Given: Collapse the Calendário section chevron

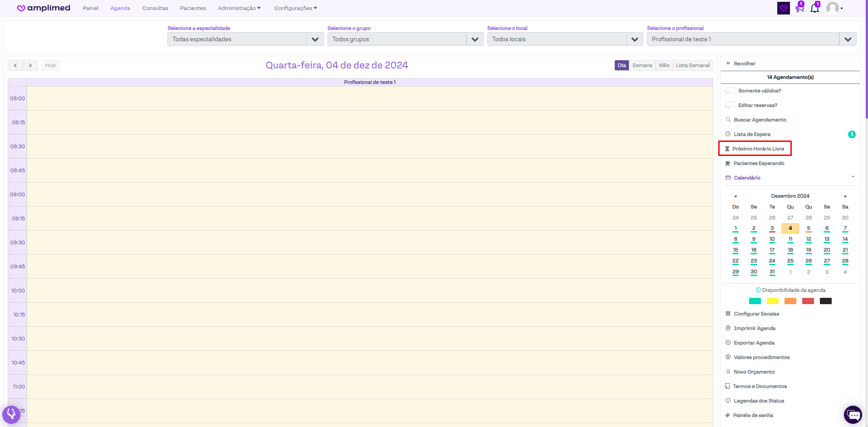Looking at the screenshot, I should (853, 177).
